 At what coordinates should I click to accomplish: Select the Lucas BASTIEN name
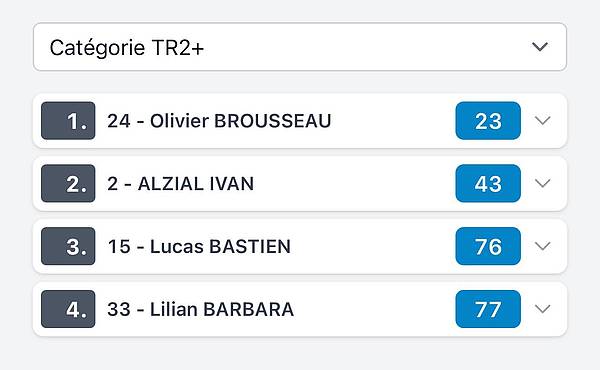click(x=220, y=246)
